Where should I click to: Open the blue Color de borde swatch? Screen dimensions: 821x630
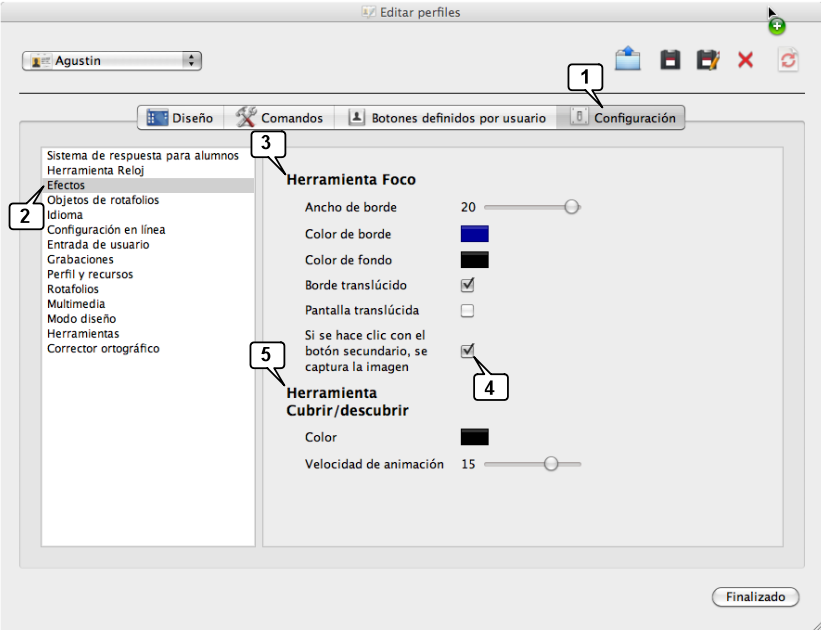474,234
